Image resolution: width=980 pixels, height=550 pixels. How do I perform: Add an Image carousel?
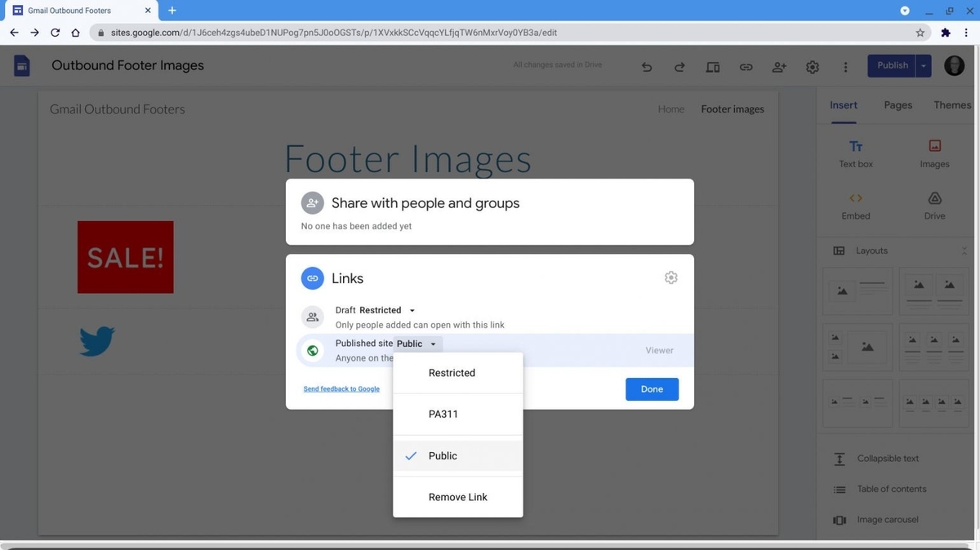[887, 519]
